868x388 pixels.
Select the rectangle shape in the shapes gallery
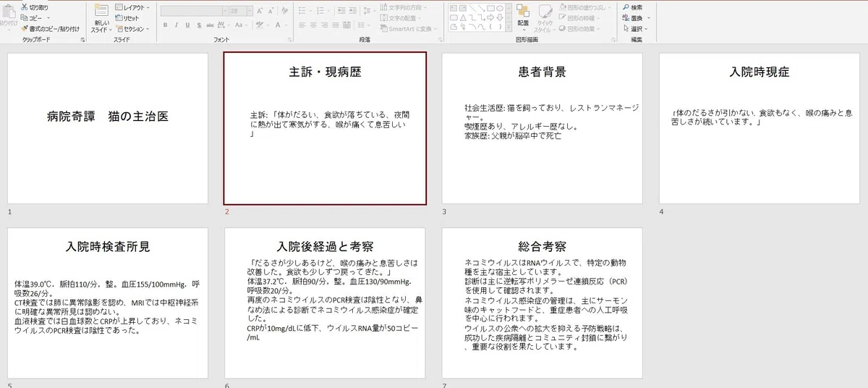point(490,8)
